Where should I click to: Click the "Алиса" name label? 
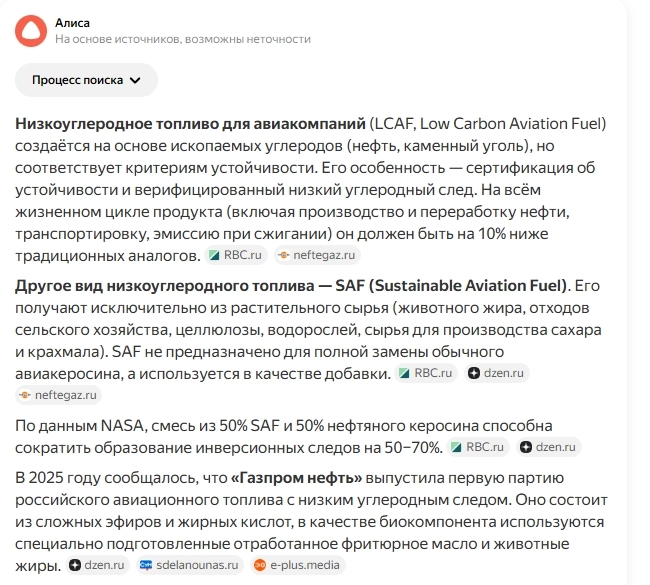click(x=73, y=21)
